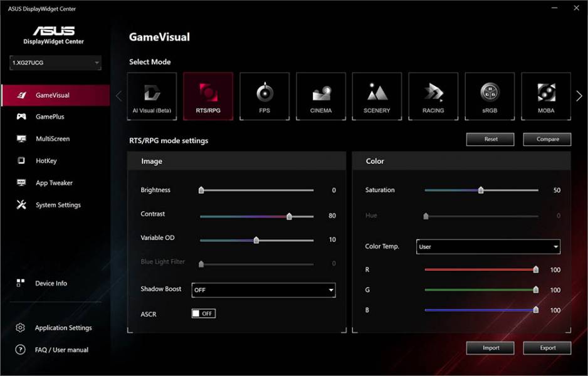Click the Export button
Viewport: 588px width, 376px height.
(x=547, y=348)
